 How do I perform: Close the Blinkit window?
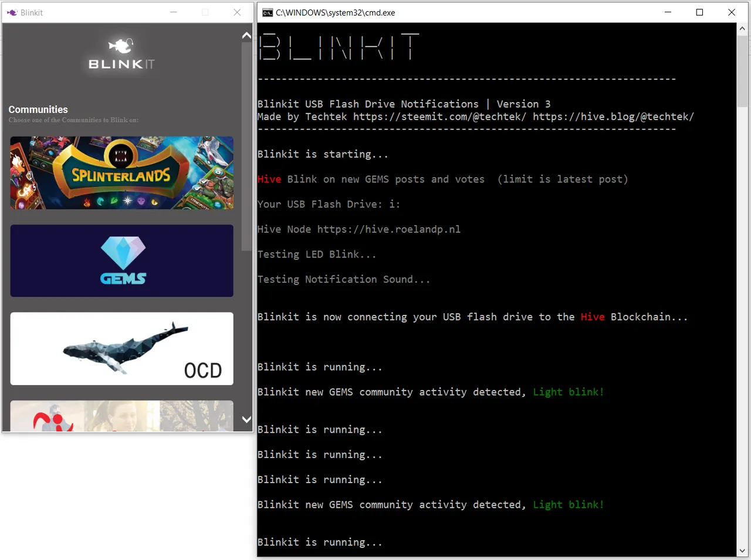[x=237, y=12]
